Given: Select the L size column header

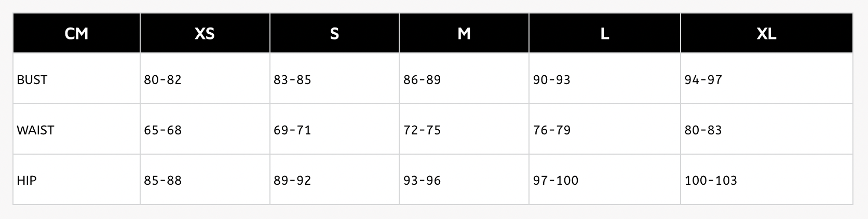Looking at the screenshot, I should (604, 34).
